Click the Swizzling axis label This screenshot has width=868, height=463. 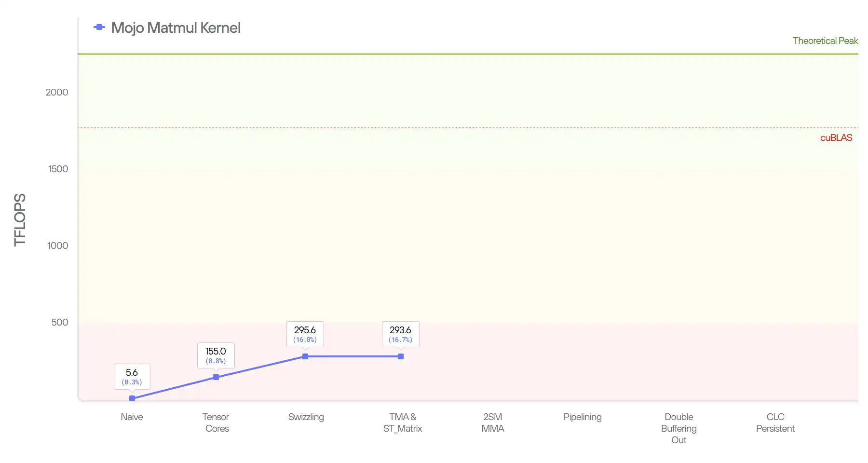click(x=306, y=417)
